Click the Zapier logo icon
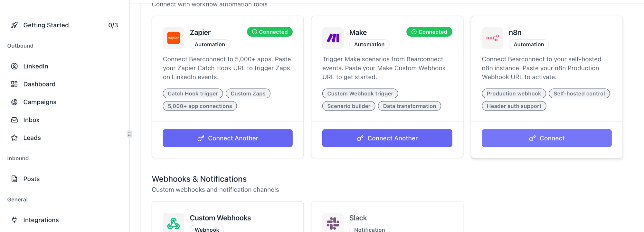Viewport: 644px width, 232px height. (173, 38)
